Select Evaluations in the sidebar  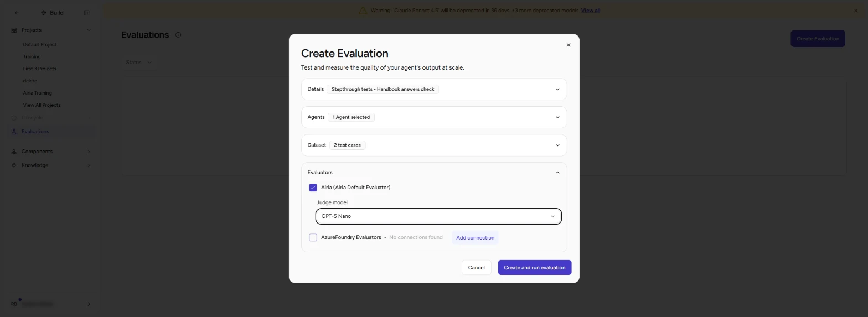[x=51, y=132]
